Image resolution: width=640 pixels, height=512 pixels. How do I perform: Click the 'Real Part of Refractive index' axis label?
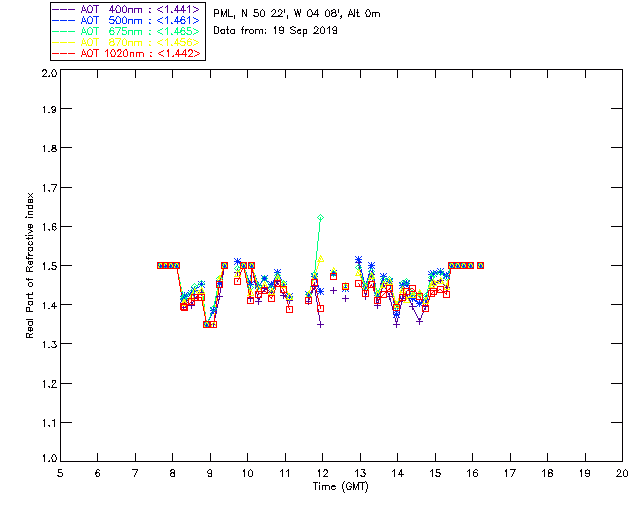tap(29, 265)
